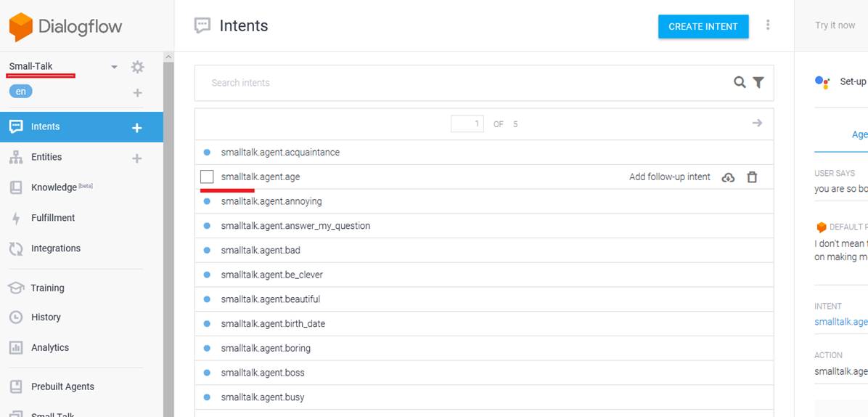Tick the smalltalk.agent.age checkbox
This screenshot has width=868, height=417.
[207, 177]
